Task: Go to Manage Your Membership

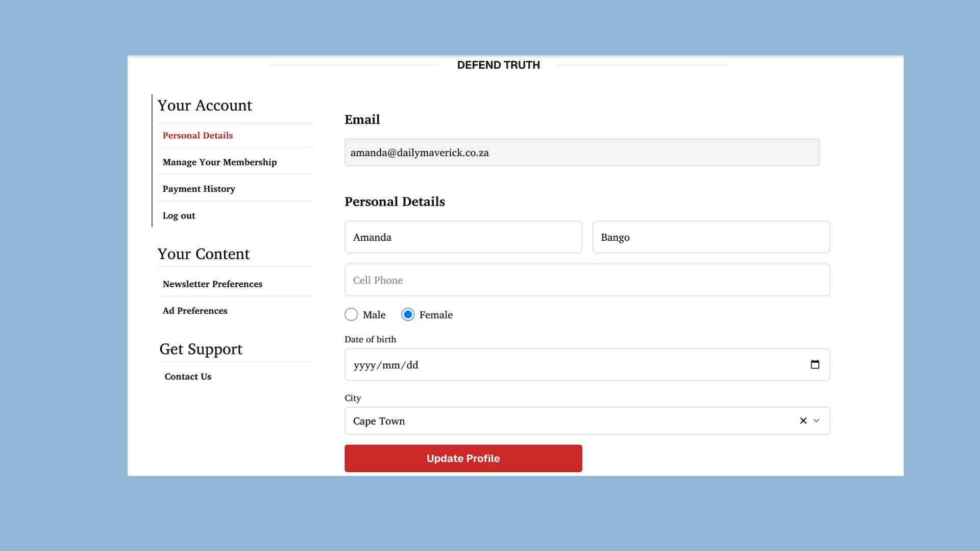Action: [x=219, y=162]
